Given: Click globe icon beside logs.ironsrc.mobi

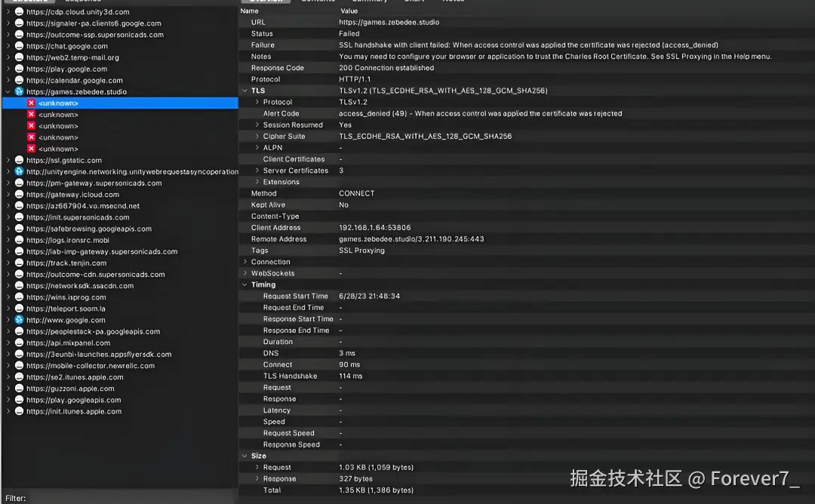Looking at the screenshot, I should [x=19, y=240].
